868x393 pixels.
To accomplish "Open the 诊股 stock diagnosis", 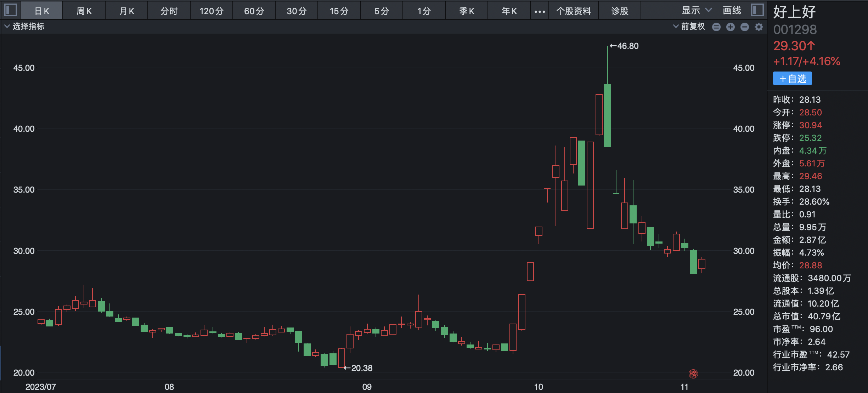I will tap(620, 11).
